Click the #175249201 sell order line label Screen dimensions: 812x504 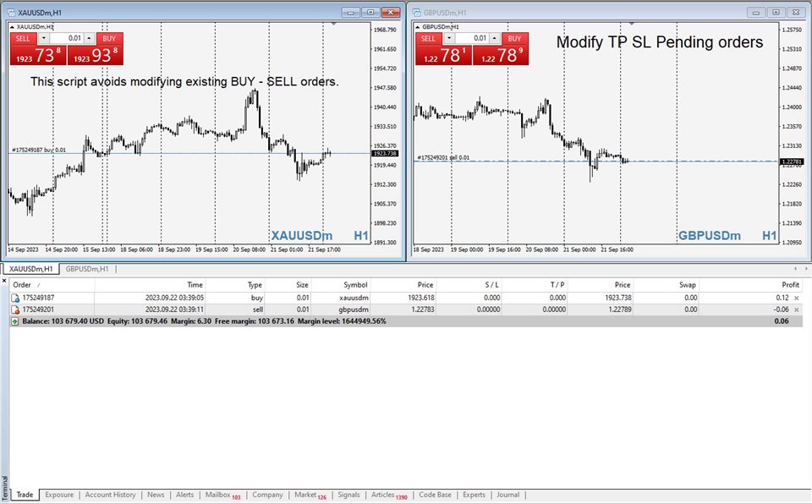coord(444,157)
